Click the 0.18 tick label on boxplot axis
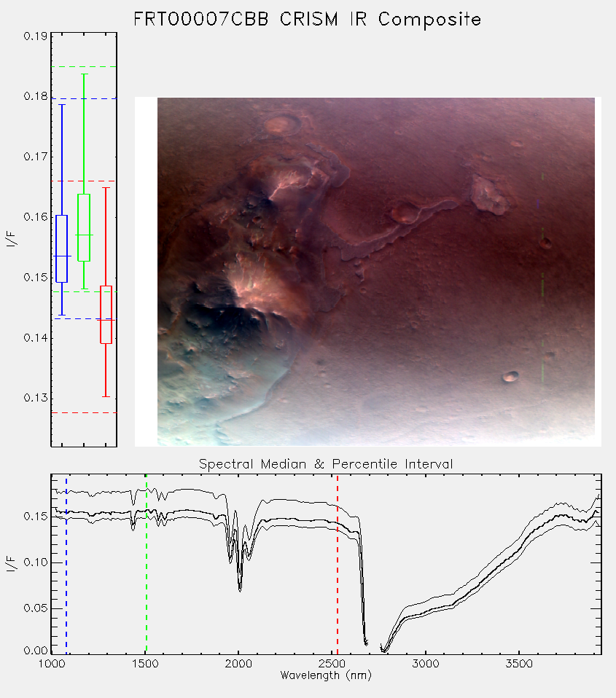Viewport: 616px width, 698px height. 36,96
